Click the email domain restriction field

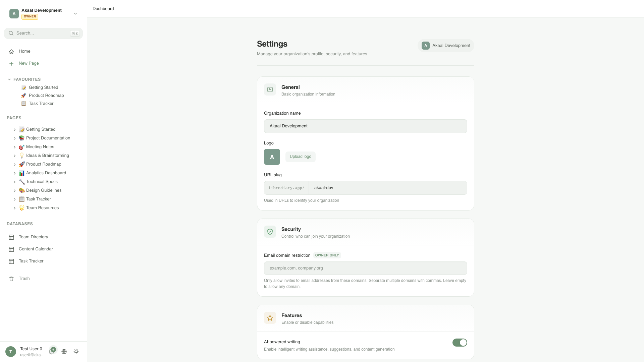(365, 268)
